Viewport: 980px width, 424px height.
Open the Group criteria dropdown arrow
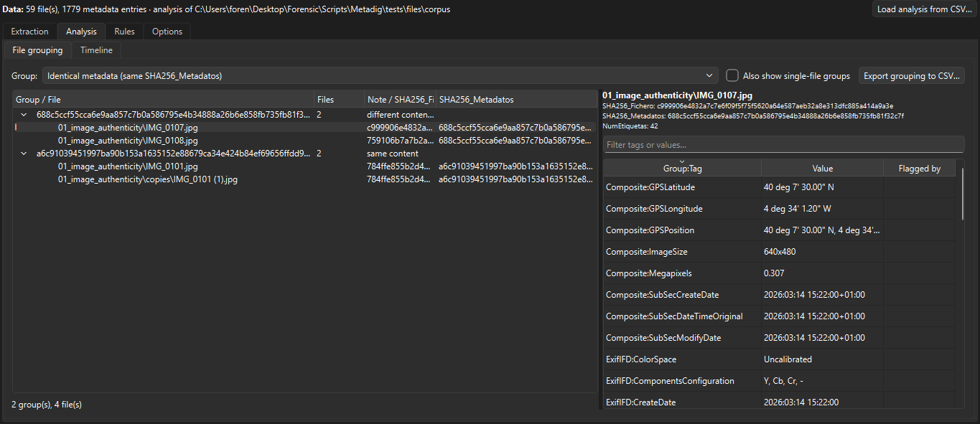point(709,75)
